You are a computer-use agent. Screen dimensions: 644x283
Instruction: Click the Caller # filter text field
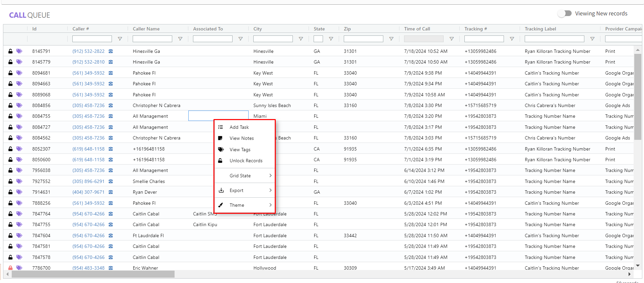pyautogui.click(x=92, y=39)
